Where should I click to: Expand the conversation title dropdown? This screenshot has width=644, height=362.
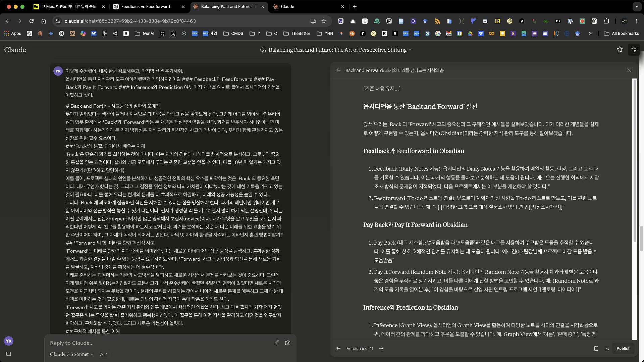tap(410, 50)
